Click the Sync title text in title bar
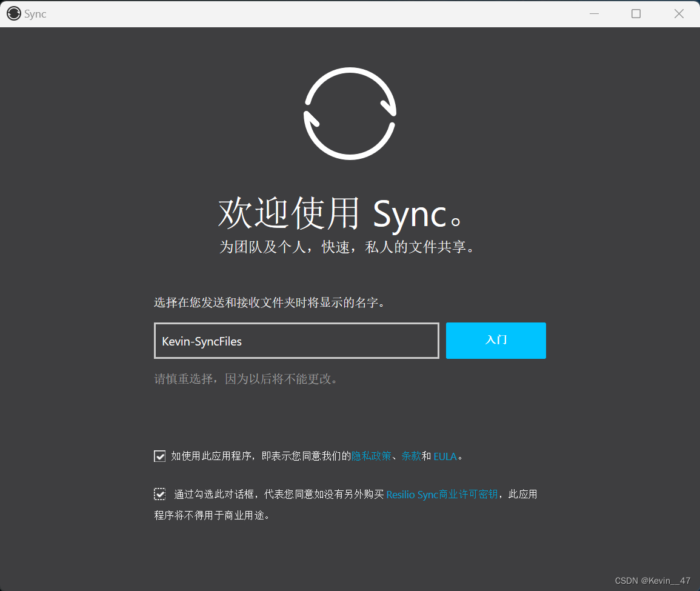The height and width of the screenshot is (591, 700). coord(35,14)
